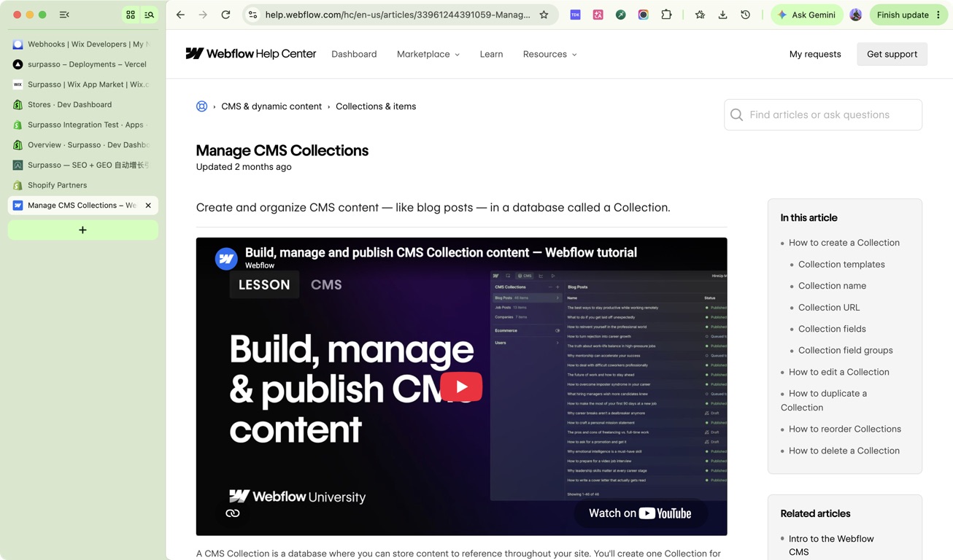Click the Help Center home breadcrumb icon
Image resolution: width=953 pixels, height=560 pixels.
tap(201, 106)
